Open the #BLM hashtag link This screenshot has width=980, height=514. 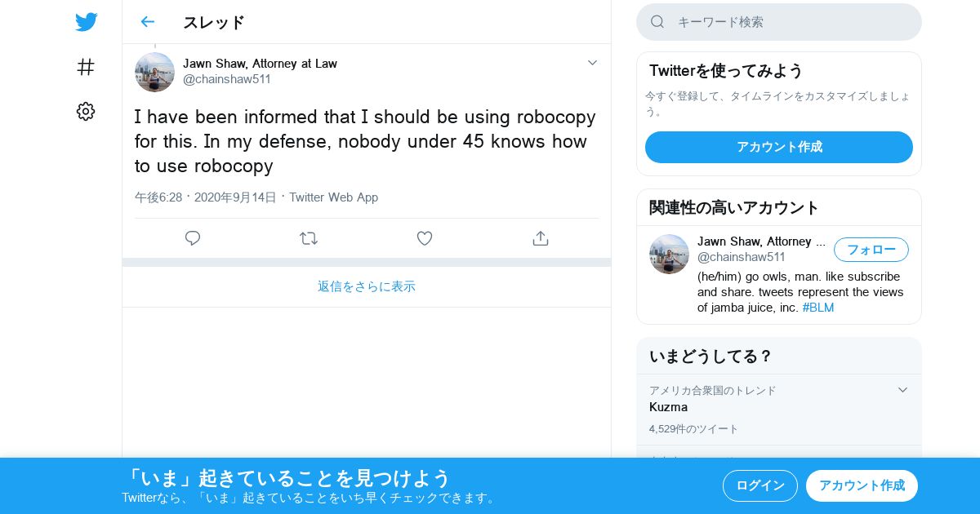tap(818, 308)
